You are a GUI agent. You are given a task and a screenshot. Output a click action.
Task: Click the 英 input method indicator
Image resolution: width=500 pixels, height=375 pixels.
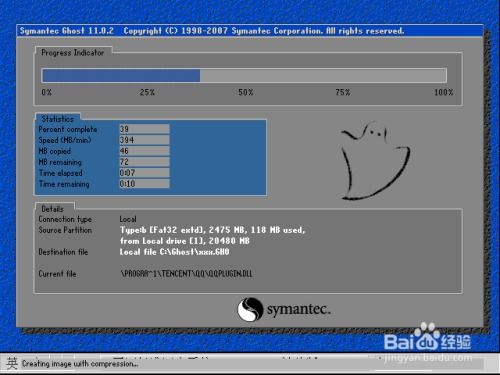pyautogui.click(x=12, y=363)
